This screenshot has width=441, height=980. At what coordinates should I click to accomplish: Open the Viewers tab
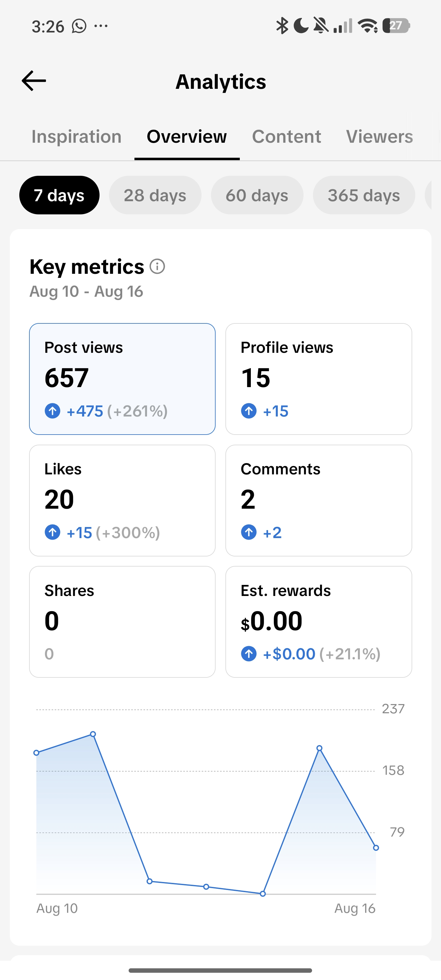380,137
